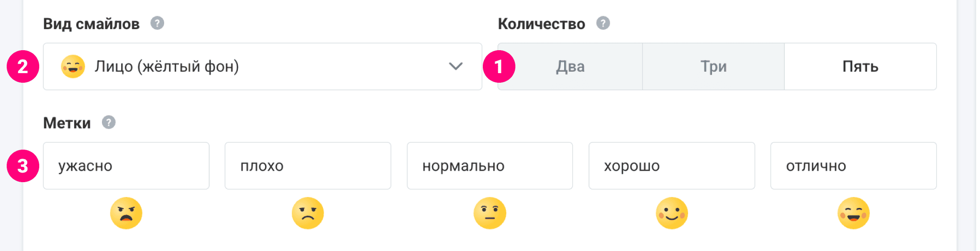980x251 pixels.
Task: Click the angry face emoji under ужасно
Action: (x=126, y=213)
